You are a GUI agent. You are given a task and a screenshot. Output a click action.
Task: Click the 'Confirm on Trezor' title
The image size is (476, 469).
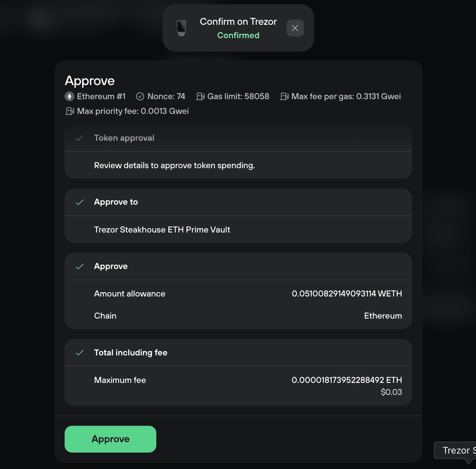(x=238, y=21)
